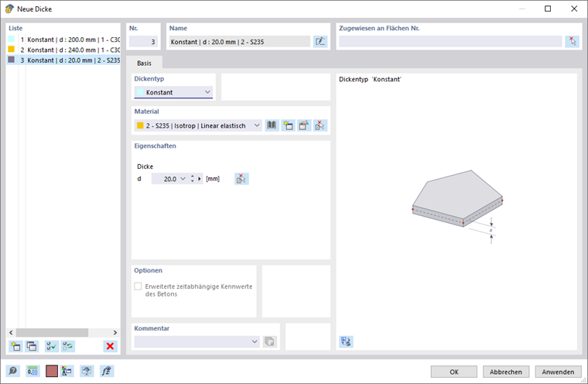Click the search magnifier icon at bottom left
The height and width of the screenshot is (384, 588).
coord(12,372)
